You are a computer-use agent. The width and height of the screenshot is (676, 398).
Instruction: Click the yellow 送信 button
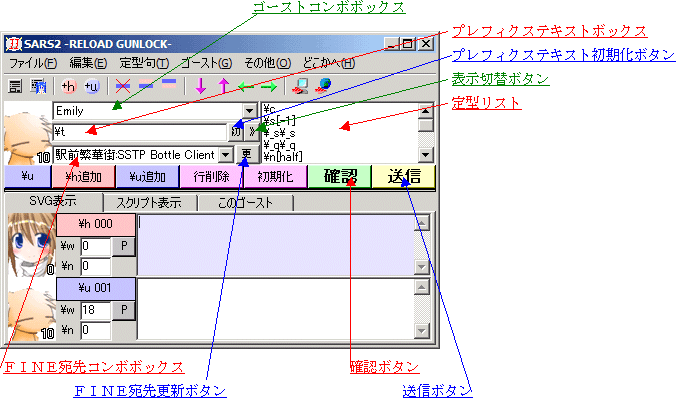point(404,176)
